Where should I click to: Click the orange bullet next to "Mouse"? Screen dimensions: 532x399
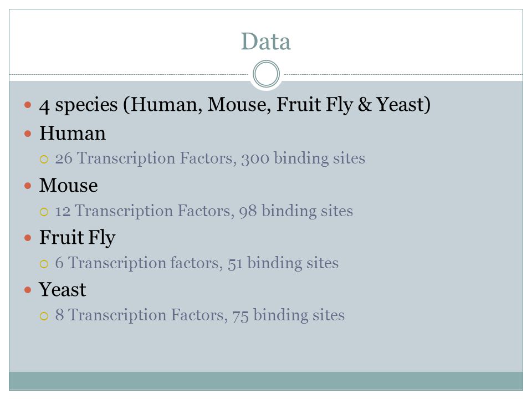tap(28, 186)
